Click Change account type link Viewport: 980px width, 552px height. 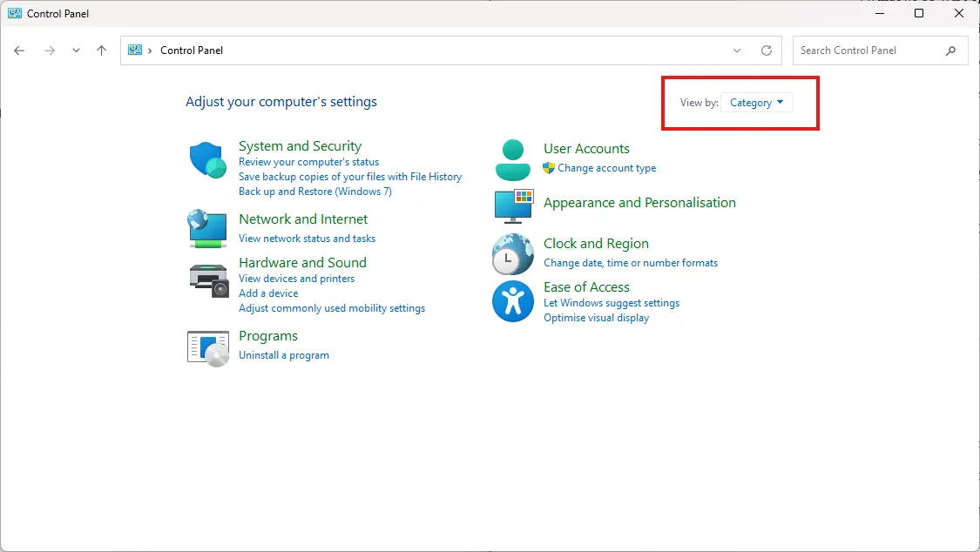[607, 168]
